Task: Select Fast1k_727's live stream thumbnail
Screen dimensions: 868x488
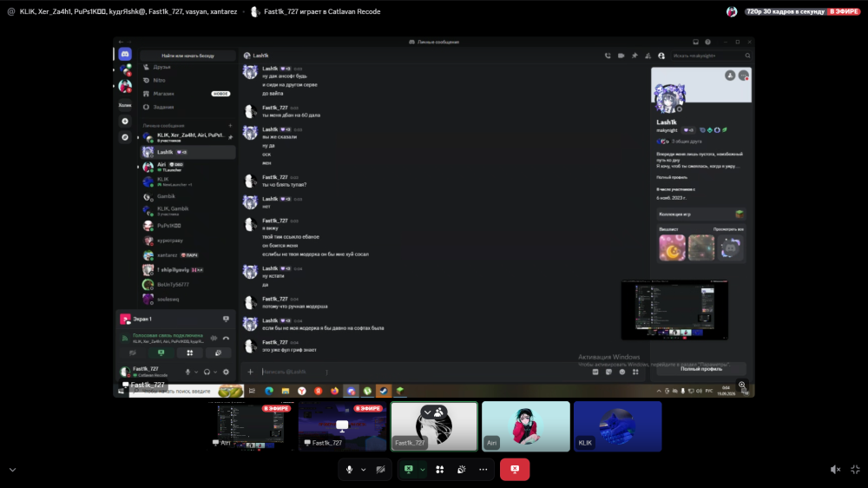Action: tap(342, 426)
